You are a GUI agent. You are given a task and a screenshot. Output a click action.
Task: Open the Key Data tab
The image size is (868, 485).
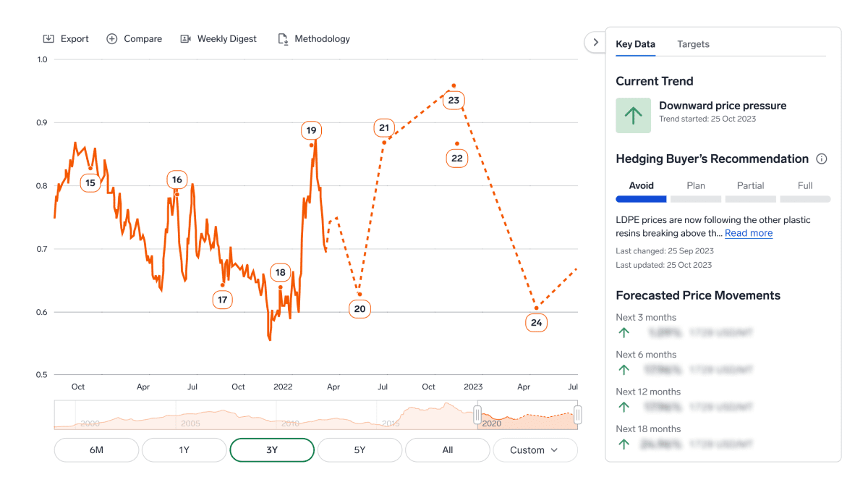(x=635, y=44)
